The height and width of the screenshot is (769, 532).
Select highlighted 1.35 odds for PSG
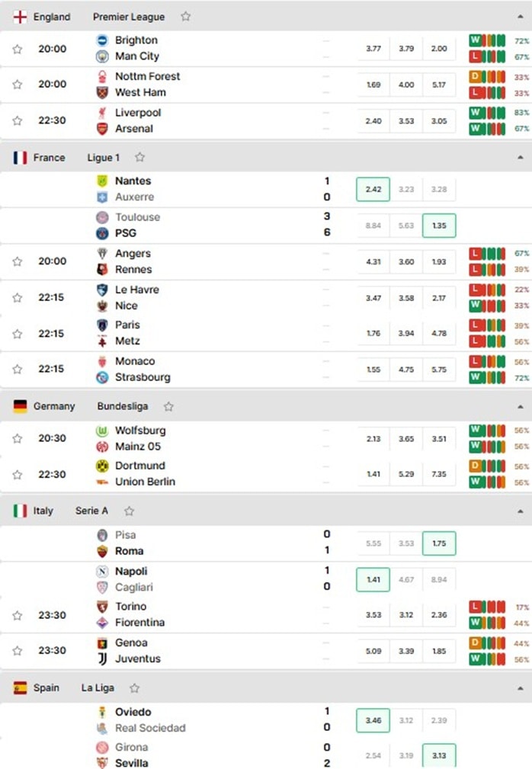click(x=439, y=226)
